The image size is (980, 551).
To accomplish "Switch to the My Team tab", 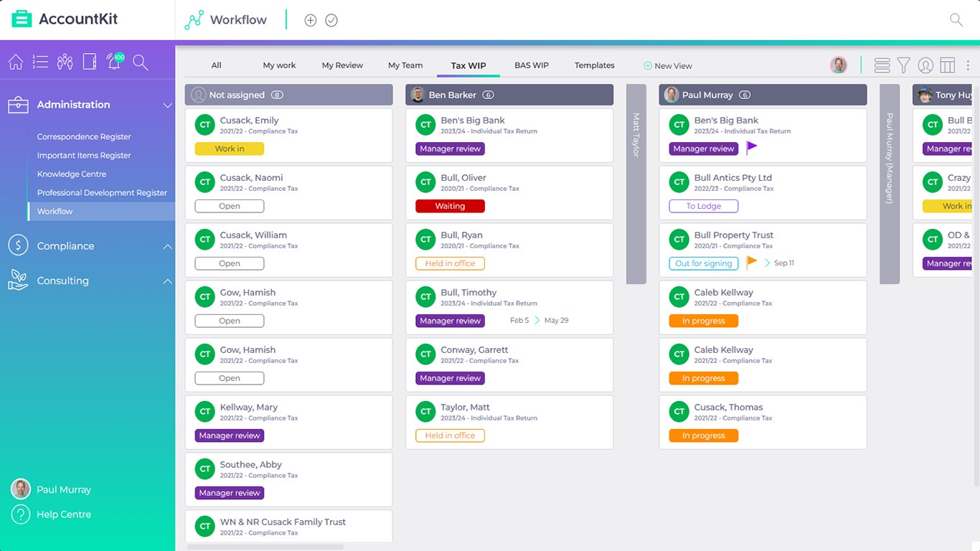I will [x=405, y=65].
